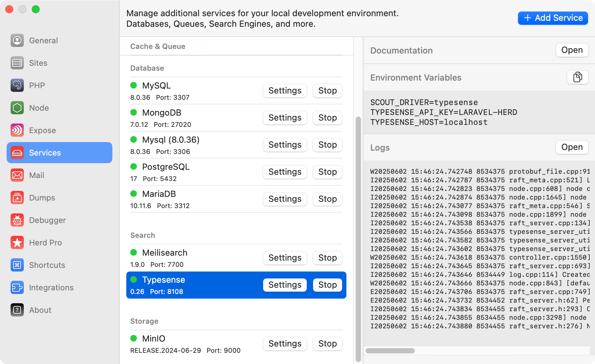
Task: Open the General tab label
Action: point(43,40)
